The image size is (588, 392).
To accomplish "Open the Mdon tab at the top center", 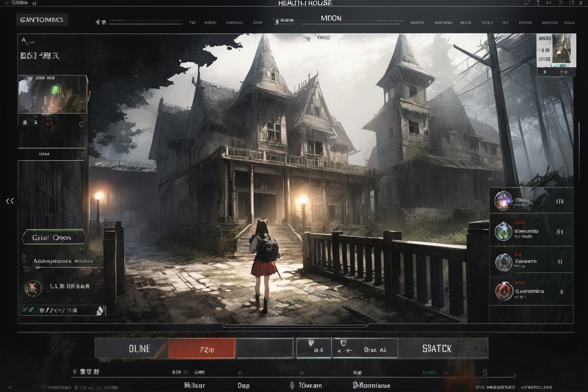I will (331, 18).
